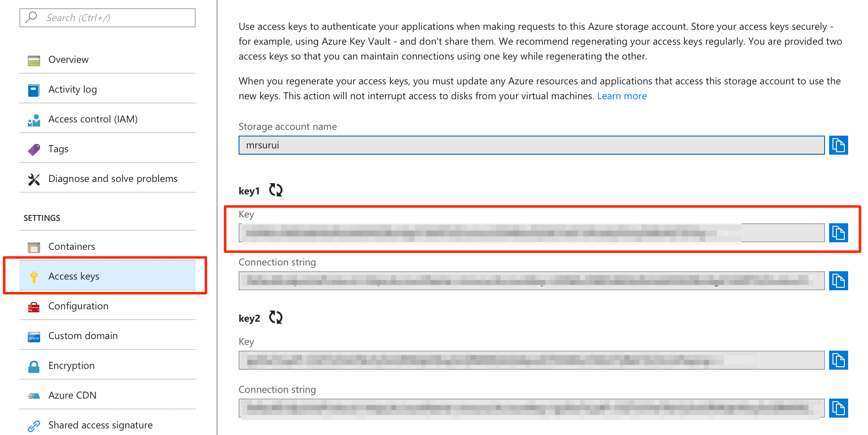Open Configuration settings
This screenshot has width=868, height=435.
pyautogui.click(x=78, y=306)
